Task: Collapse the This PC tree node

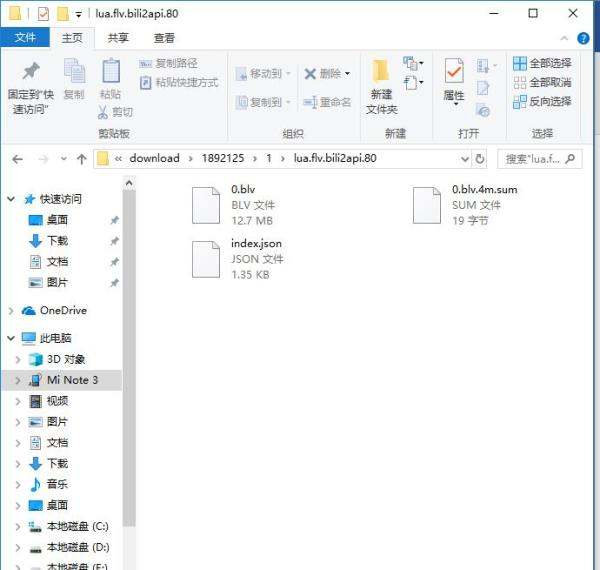Action: pos(11,338)
